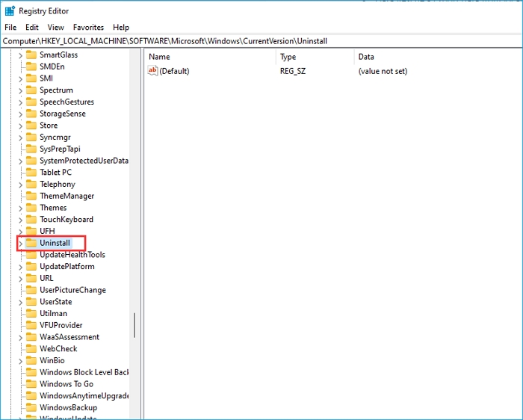523x420 pixels.
Task: Select the WindowsAnytimeUpgrade key
Action: (x=84, y=395)
